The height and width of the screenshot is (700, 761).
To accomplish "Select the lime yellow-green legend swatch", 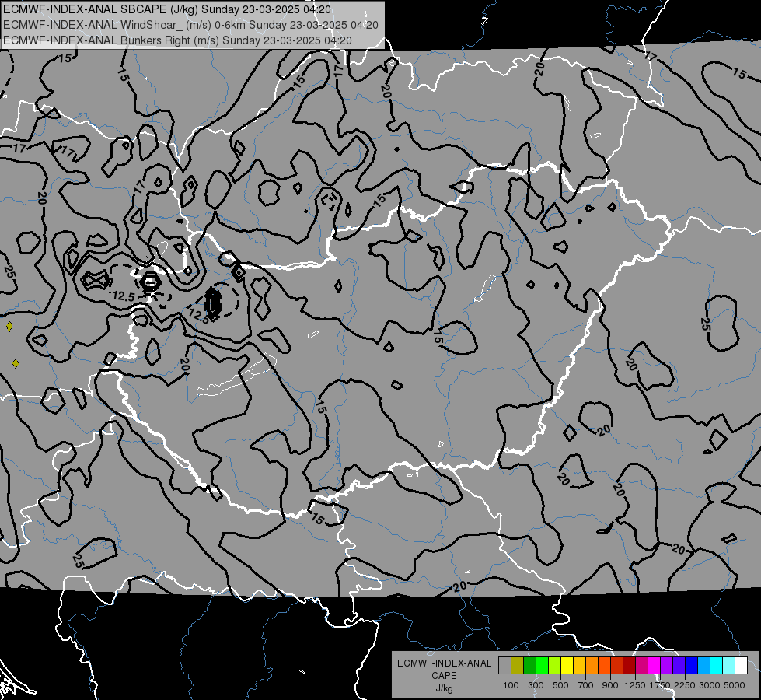I will [555, 665].
